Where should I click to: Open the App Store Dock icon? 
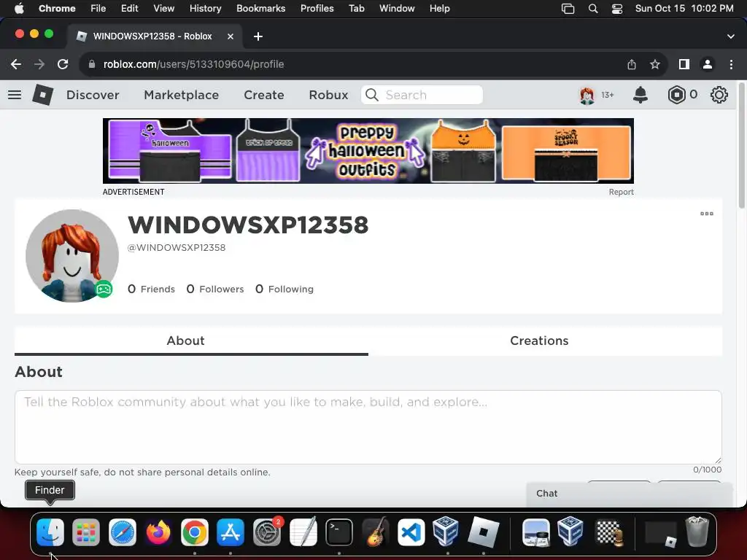point(231,532)
